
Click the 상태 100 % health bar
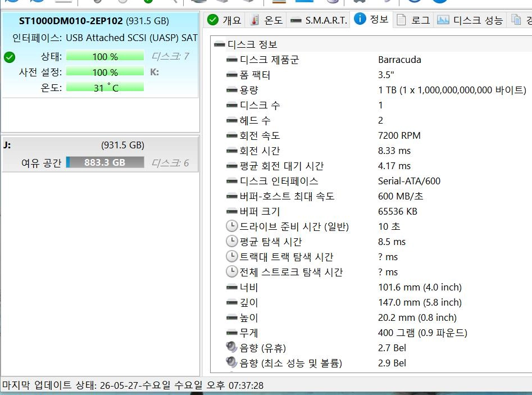[x=105, y=56]
